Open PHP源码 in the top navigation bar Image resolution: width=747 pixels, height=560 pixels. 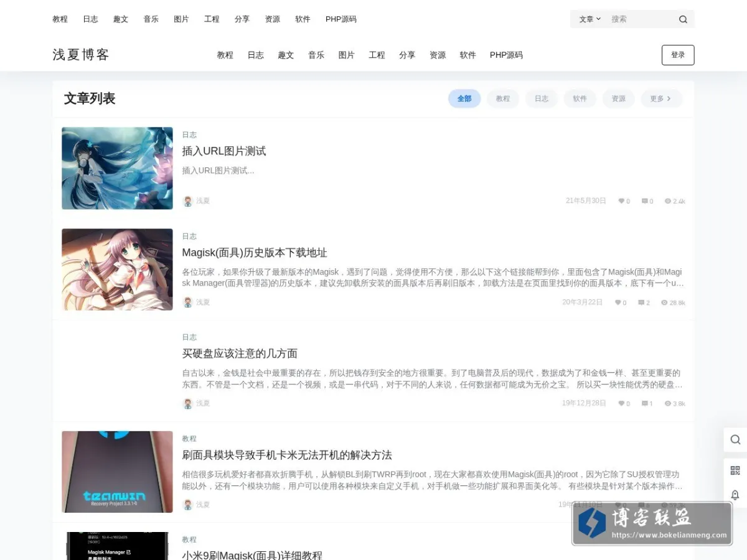pos(341,19)
